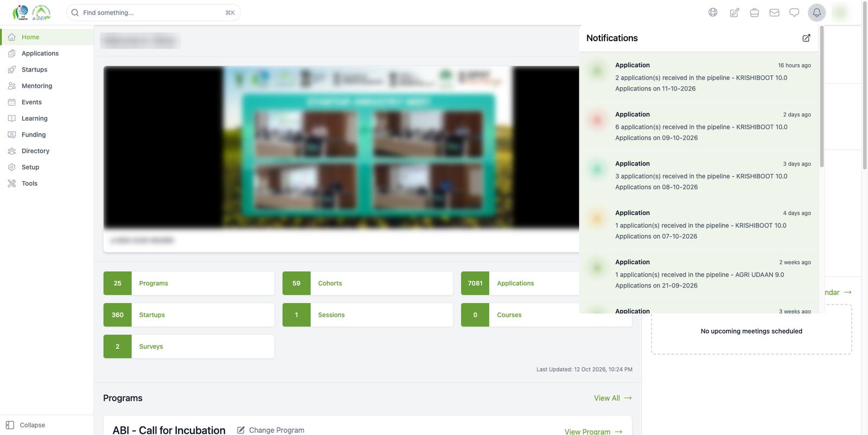The height and width of the screenshot is (435, 868).
Task: Open notification for Applications on 07-10-2026
Action: click(699, 225)
